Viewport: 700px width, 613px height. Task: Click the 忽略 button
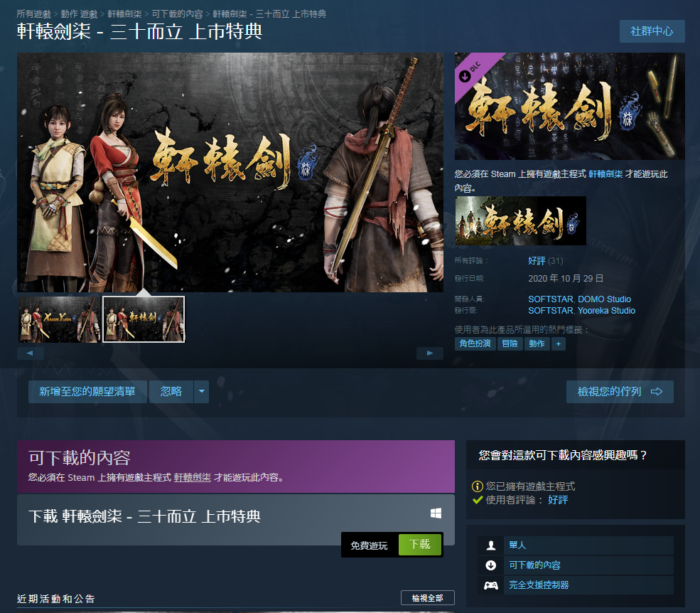(171, 391)
